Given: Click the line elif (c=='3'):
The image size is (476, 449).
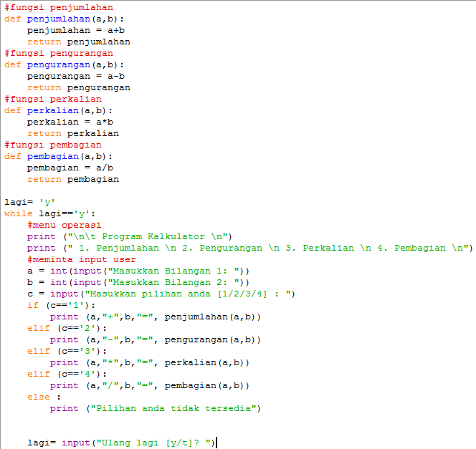Looking at the screenshot, I should point(67,352).
